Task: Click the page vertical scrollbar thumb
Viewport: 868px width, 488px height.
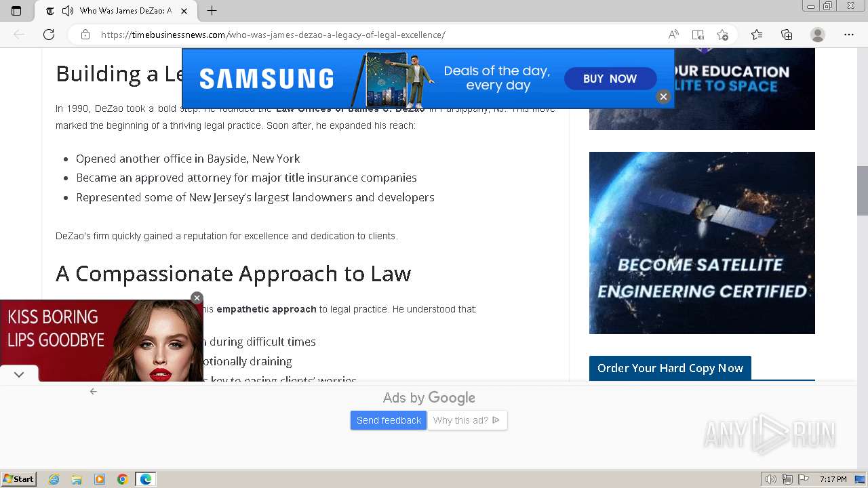Action: click(862, 190)
